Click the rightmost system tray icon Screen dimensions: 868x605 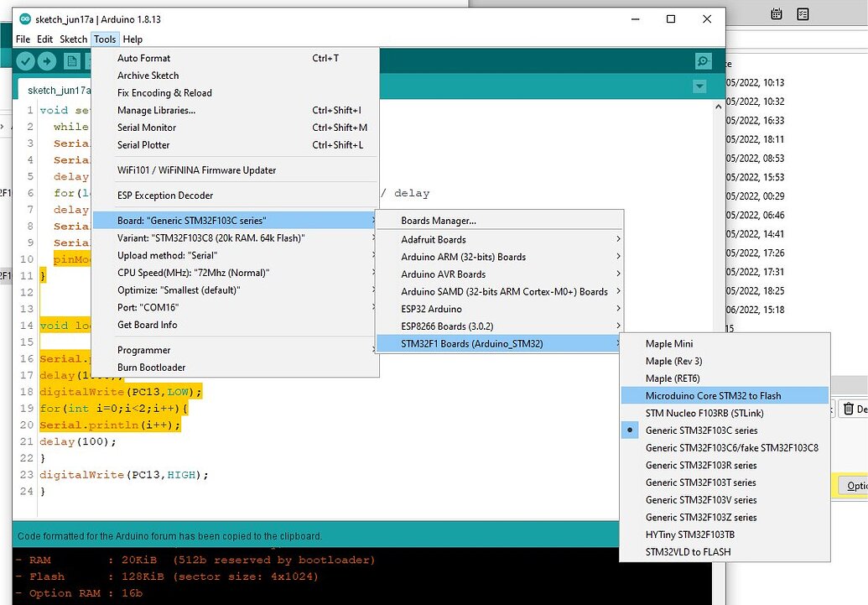coord(803,13)
